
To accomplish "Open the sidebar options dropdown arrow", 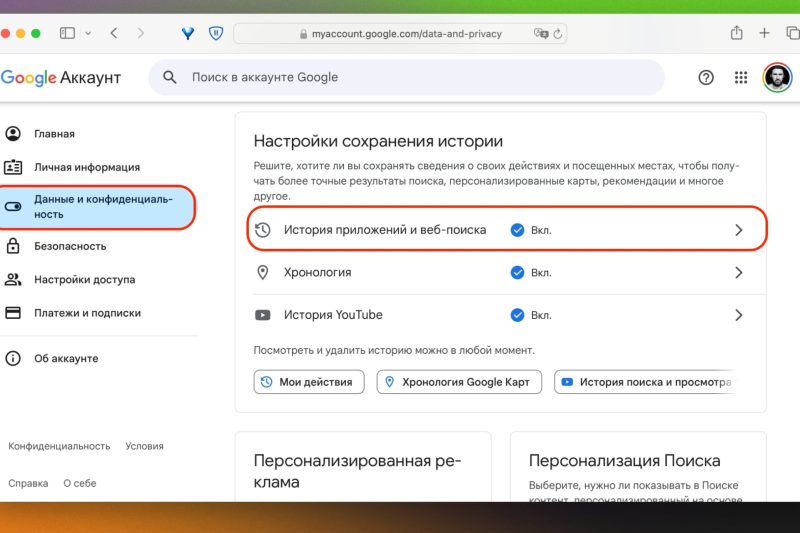I will [x=88, y=34].
